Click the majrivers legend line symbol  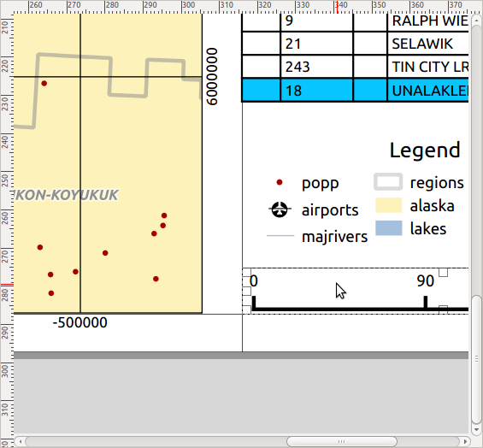(x=280, y=236)
